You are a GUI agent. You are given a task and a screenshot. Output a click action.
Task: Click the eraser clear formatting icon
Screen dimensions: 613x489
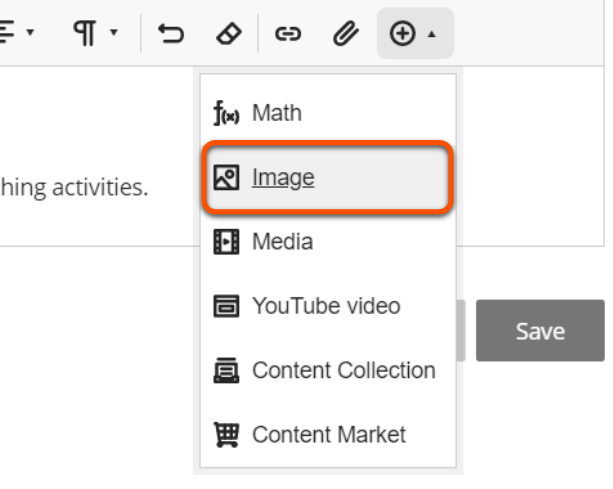pos(229,34)
